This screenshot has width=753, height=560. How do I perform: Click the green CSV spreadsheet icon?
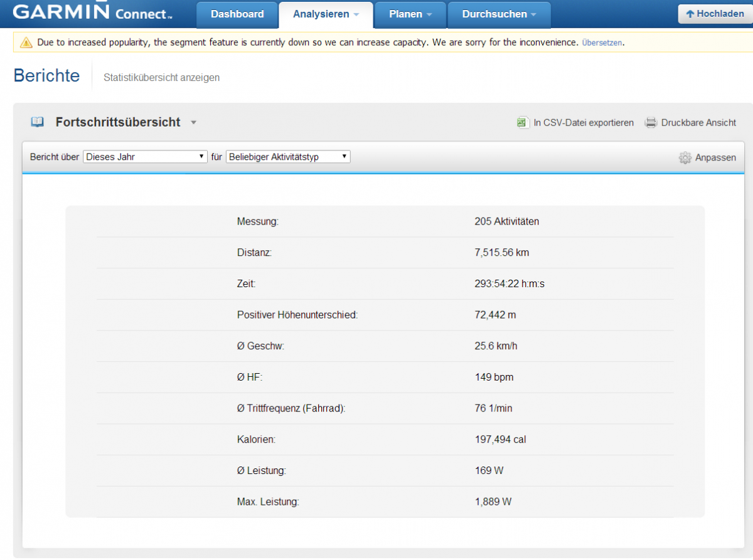point(522,123)
